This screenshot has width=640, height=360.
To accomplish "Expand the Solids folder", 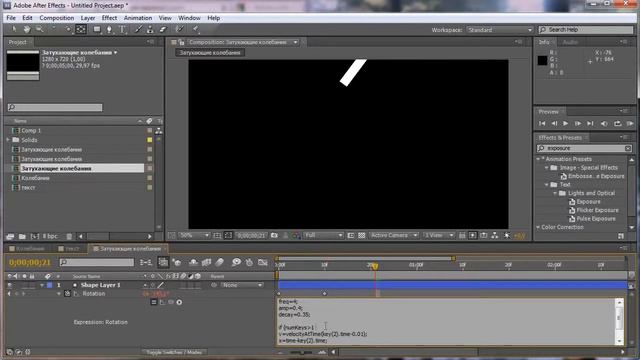I will click(8, 140).
